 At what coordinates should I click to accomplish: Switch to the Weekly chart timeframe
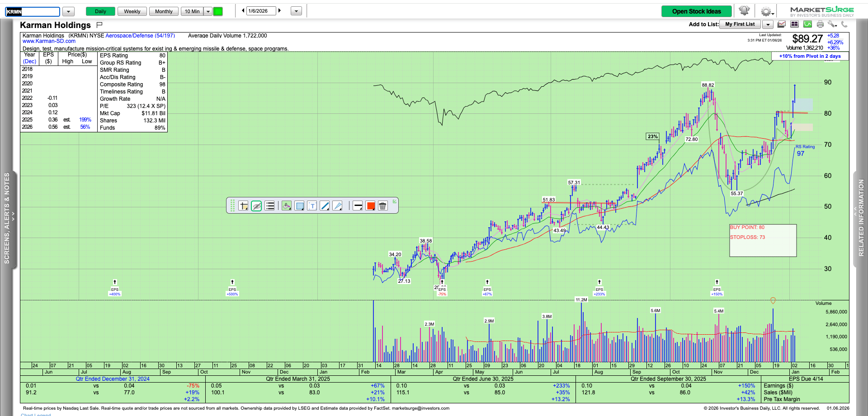[132, 11]
